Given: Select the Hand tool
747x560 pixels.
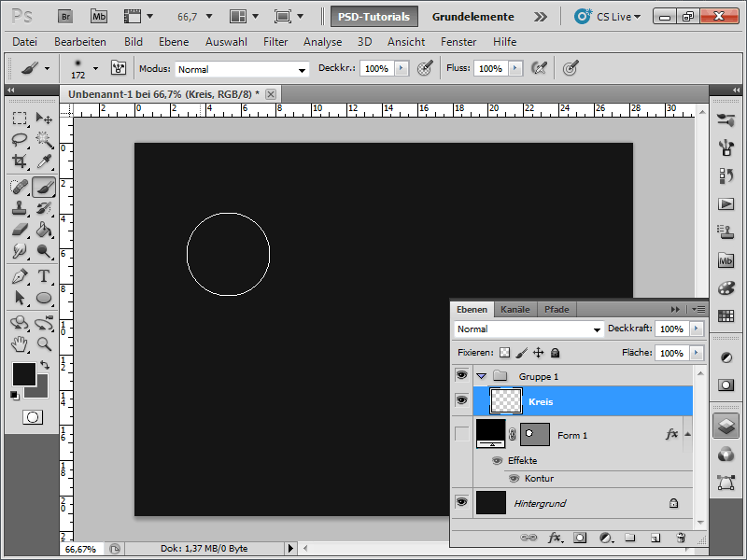Looking at the screenshot, I should [x=20, y=343].
